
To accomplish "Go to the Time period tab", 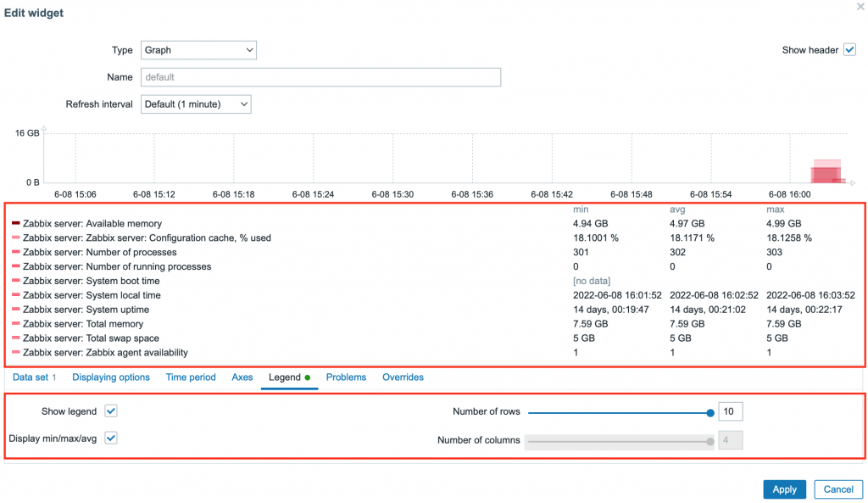I will point(191,377).
